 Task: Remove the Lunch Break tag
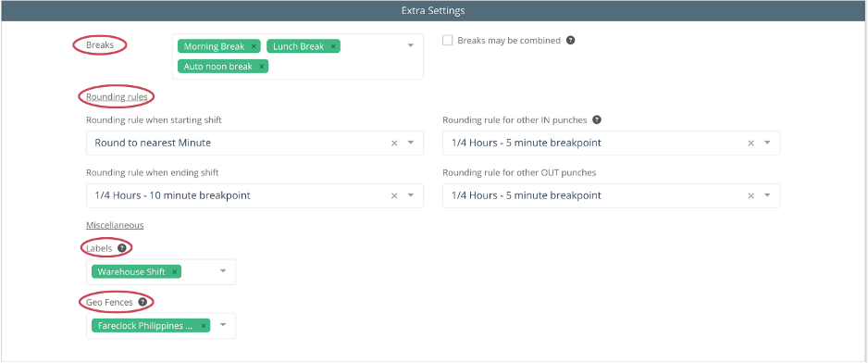coord(333,46)
